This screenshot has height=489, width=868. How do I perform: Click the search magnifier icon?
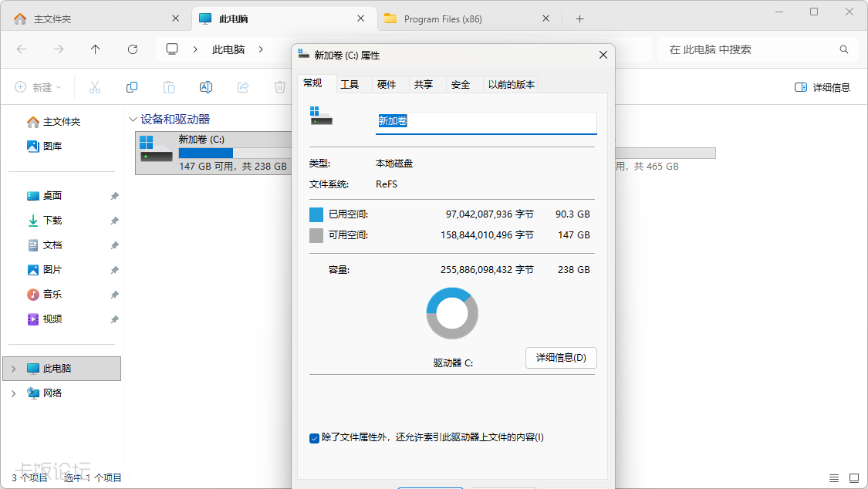(x=843, y=49)
